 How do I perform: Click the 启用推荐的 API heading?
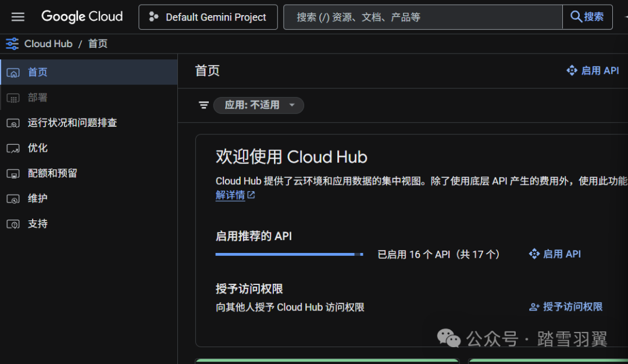coord(254,236)
